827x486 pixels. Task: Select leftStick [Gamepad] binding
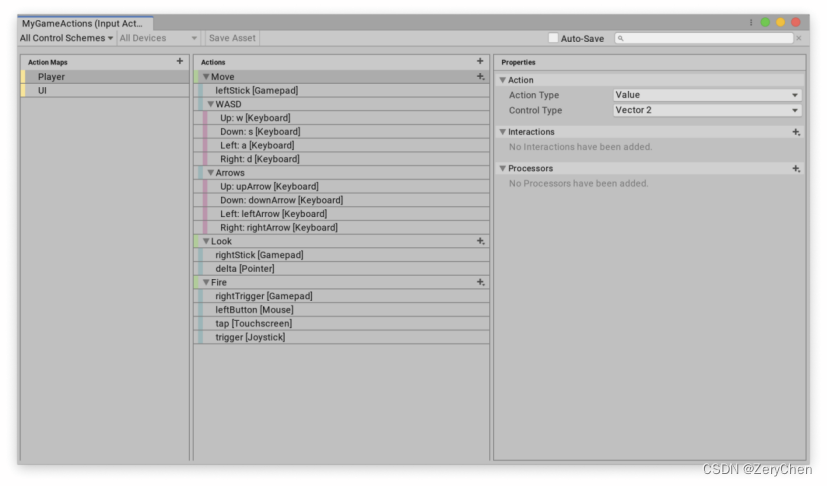342,90
